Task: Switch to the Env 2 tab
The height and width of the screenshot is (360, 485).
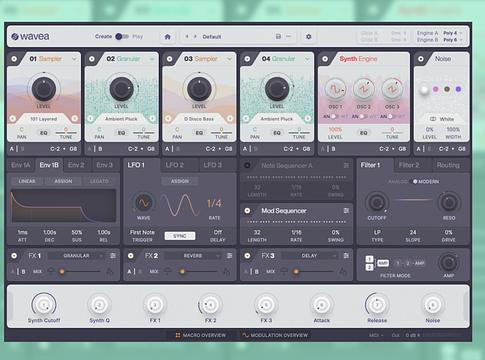Action: click(x=76, y=165)
